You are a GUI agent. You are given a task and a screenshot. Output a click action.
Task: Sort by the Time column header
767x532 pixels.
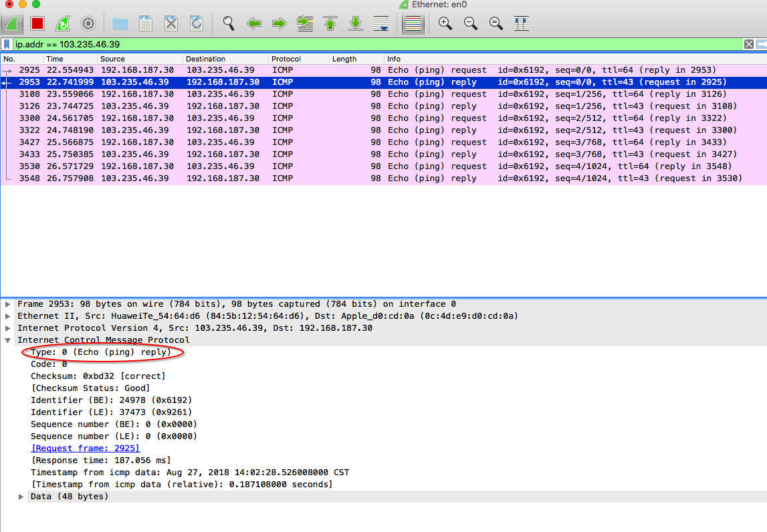pos(70,59)
